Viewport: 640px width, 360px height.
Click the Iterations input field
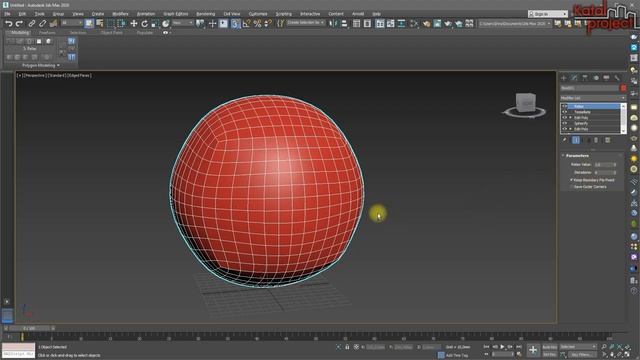(603, 173)
